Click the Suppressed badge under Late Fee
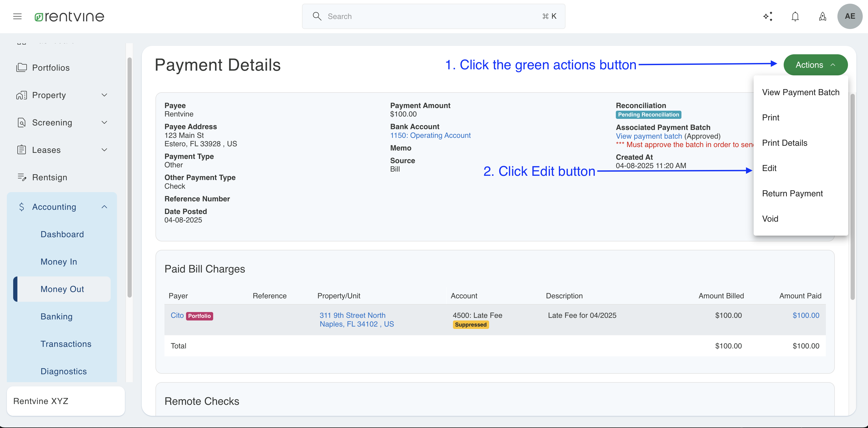 tap(470, 324)
